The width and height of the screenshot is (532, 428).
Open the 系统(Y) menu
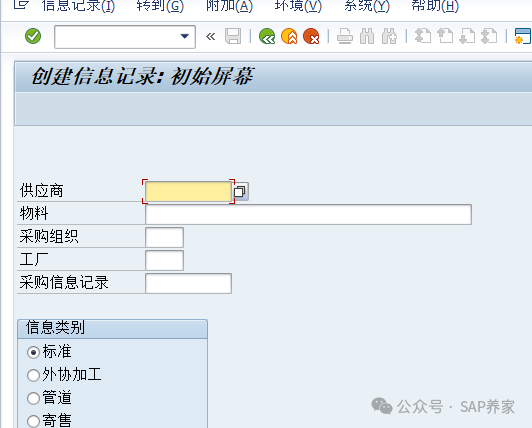tap(367, 6)
